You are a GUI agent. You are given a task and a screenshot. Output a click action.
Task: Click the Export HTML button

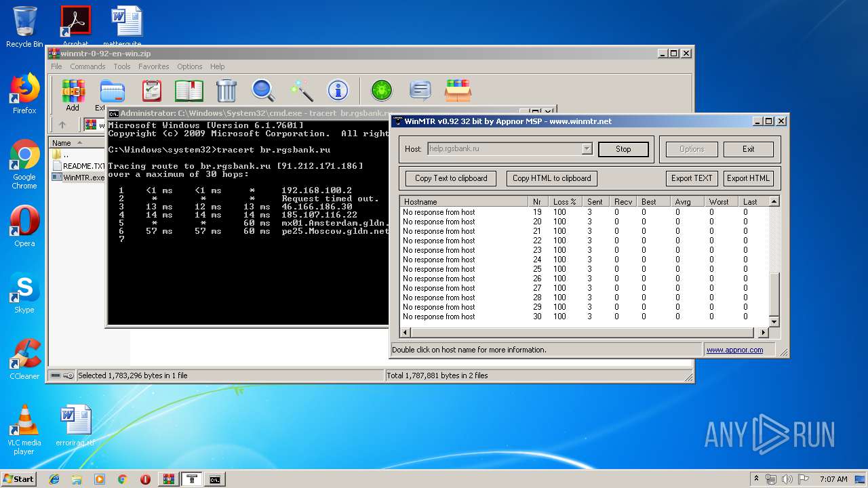coord(749,178)
